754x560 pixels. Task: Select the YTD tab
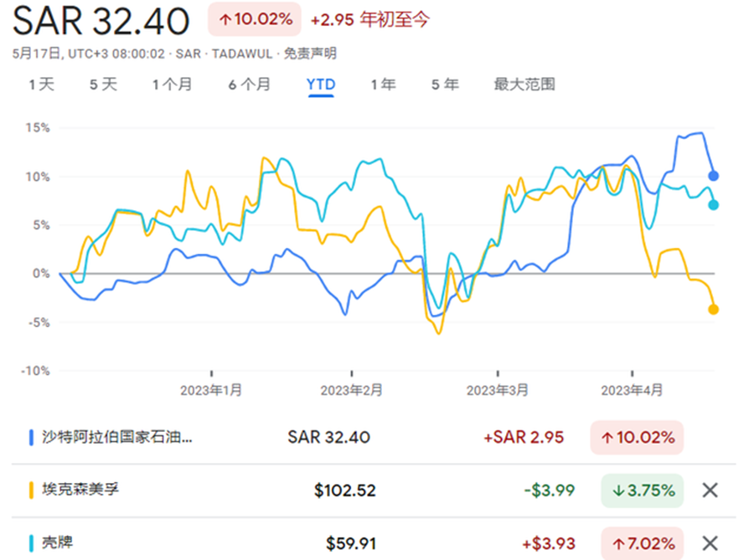[321, 85]
